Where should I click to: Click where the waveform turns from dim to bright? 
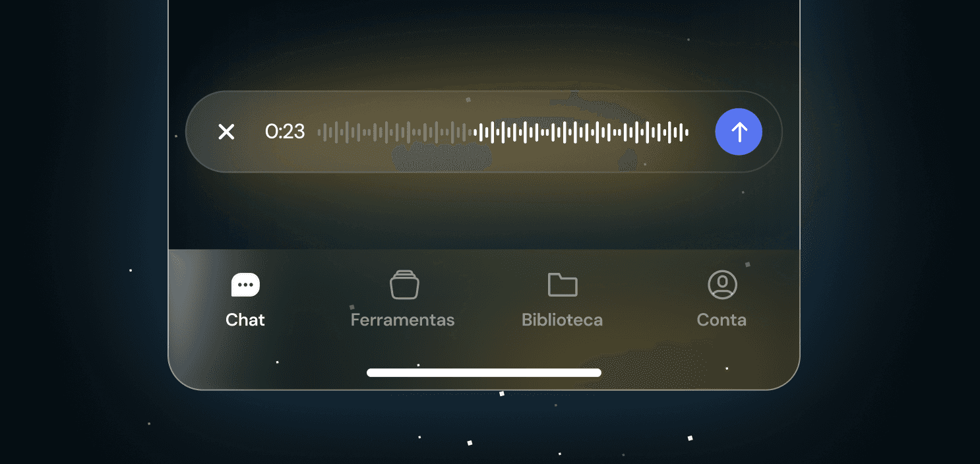(x=473, y=132)
